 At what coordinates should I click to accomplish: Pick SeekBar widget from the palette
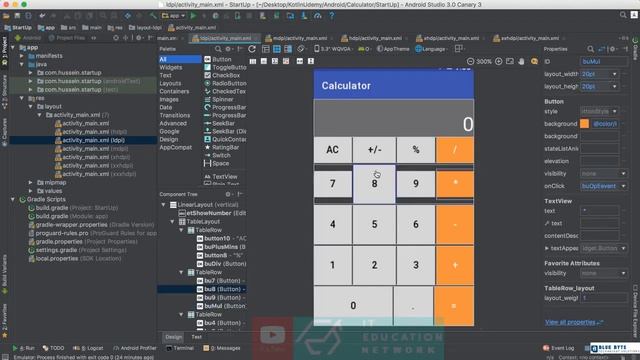pyautogui.click(x=219, y=123)
